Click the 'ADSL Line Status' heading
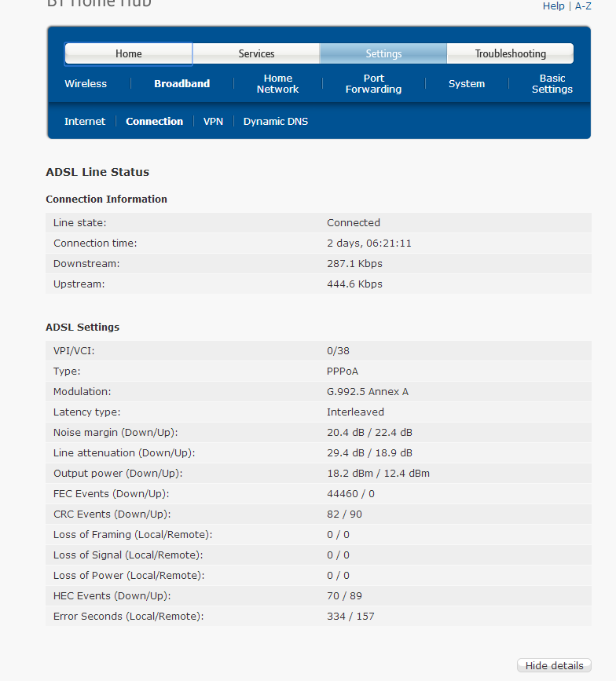616x681 pixels. pyautogui.click(x=97, y=172)
